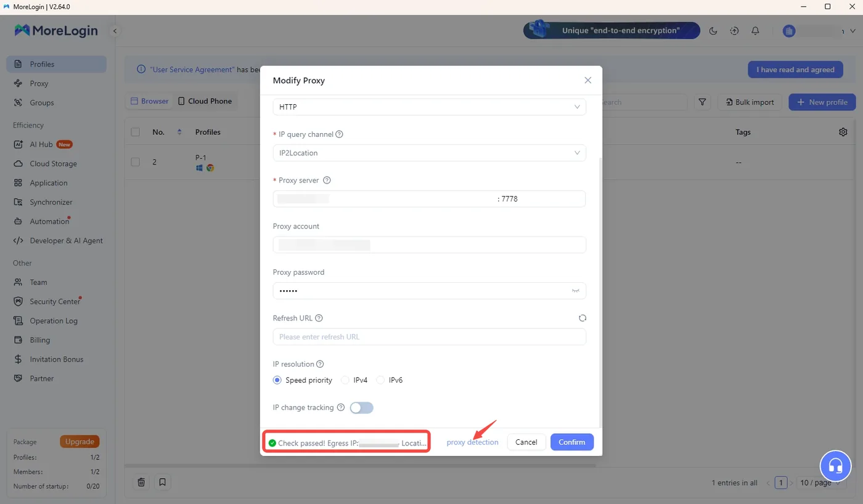The height and width of the screenshot is (504, 863).
Task: Open help icon next to Proxy server
Action: 327,181
